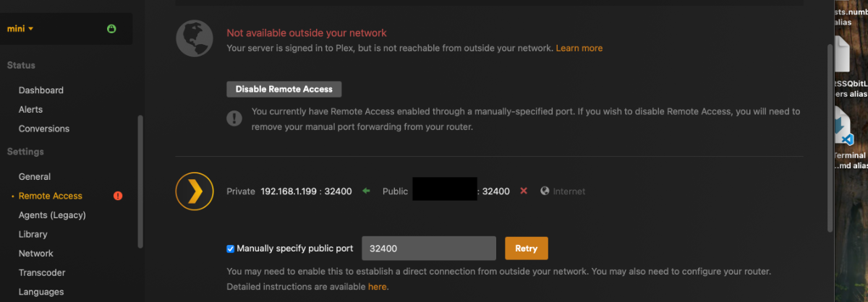Image resolution: width=868 pixels, height=302 pixels.
Task: Click the globe icon next to network status
Action: (194, 39)
